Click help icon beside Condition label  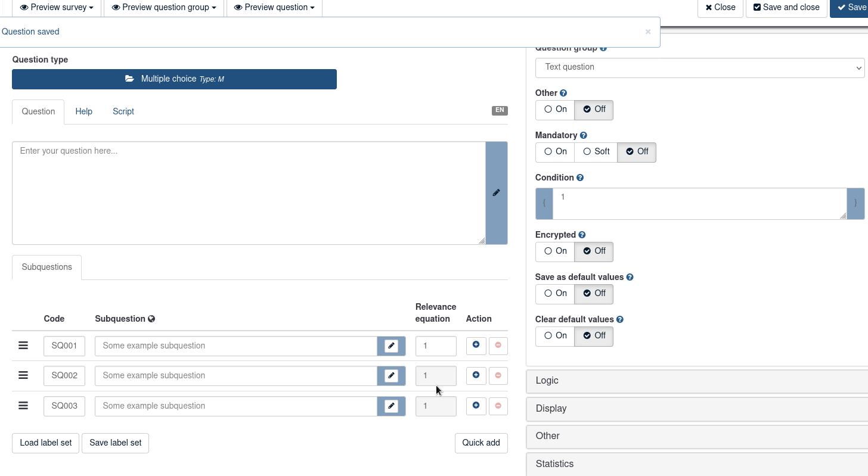pos(580,178)
